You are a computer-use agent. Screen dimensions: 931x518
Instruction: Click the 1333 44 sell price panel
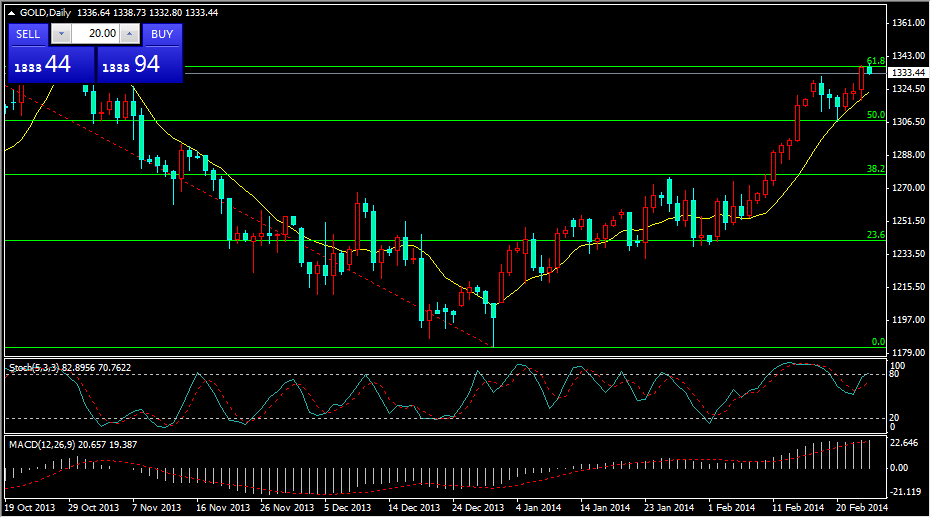click(x=51, y=64)
